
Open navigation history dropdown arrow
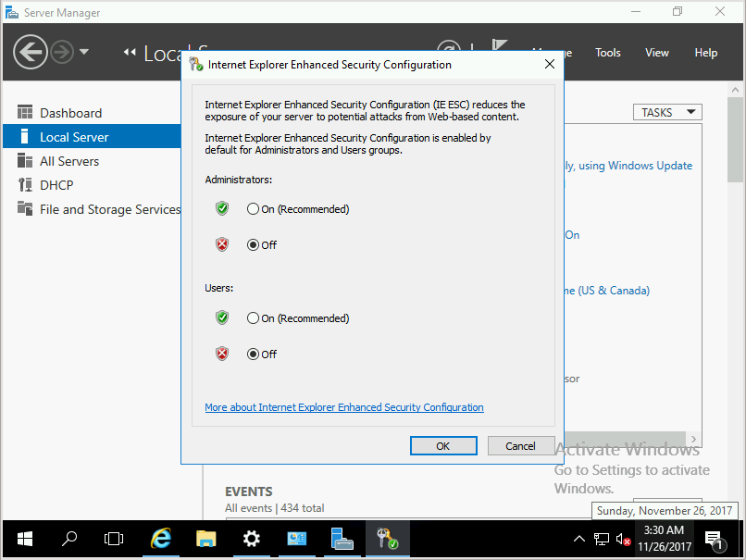(84, 52)
